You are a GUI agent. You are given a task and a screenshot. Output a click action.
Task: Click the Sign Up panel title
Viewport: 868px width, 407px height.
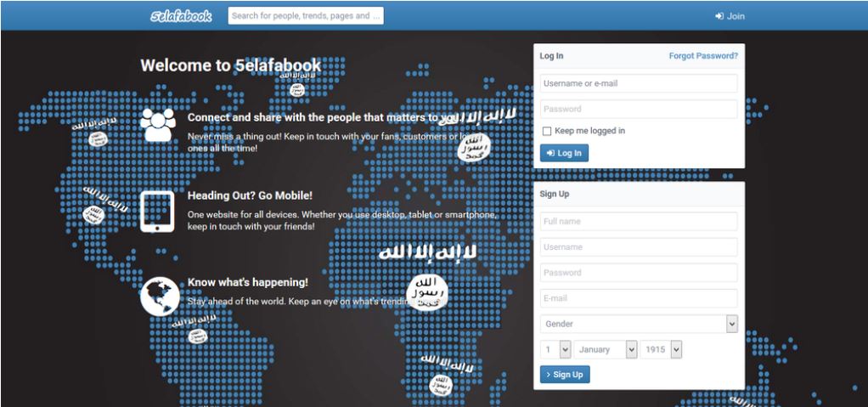pos(554,195)
